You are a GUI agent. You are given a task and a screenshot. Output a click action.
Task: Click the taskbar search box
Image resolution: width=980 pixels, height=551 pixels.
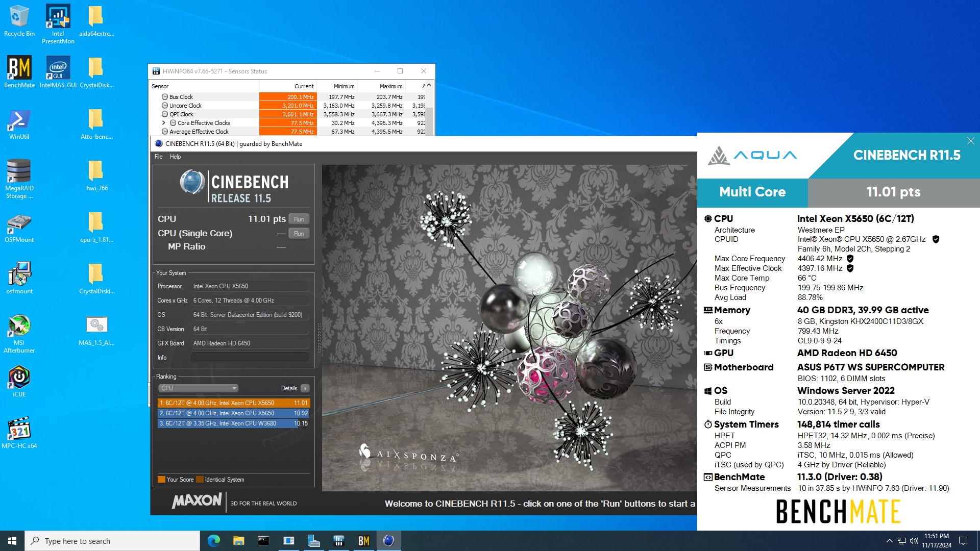click(x=112, y=541)
